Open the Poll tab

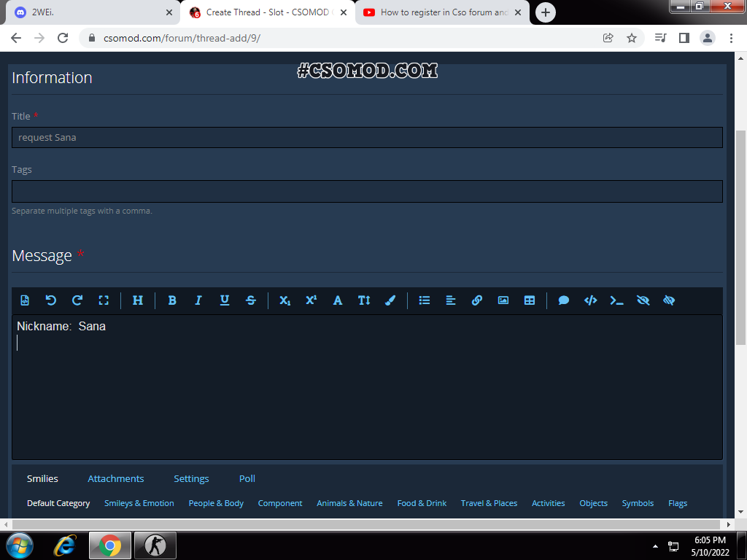click(x=247, y=479)
